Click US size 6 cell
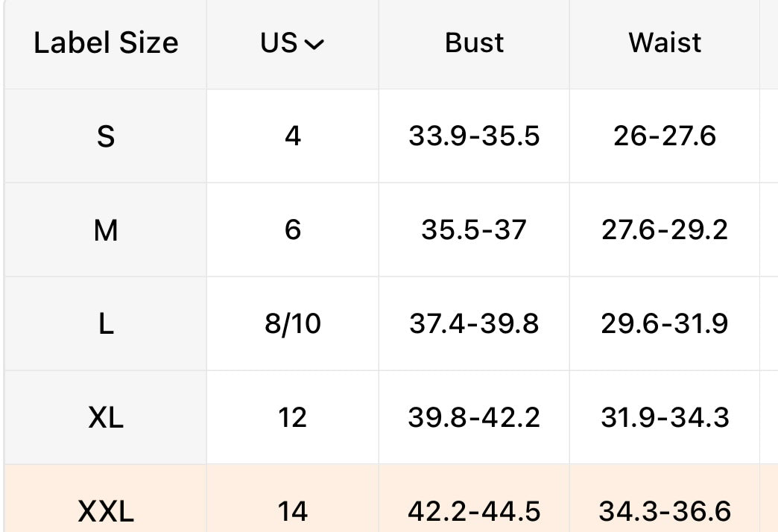This screenshot has height=532, width=778. (x=293, y=230)
